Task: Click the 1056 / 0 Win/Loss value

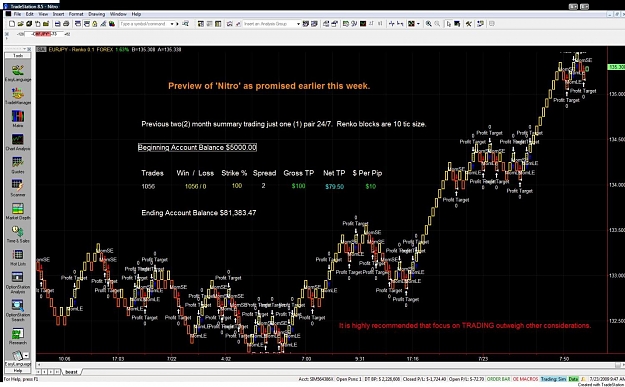Action: point(196,187)
